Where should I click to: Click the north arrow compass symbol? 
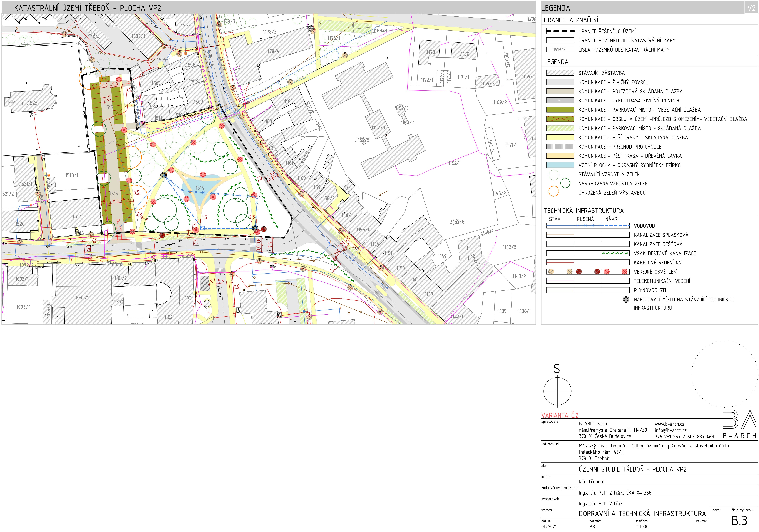pos(557,391)
